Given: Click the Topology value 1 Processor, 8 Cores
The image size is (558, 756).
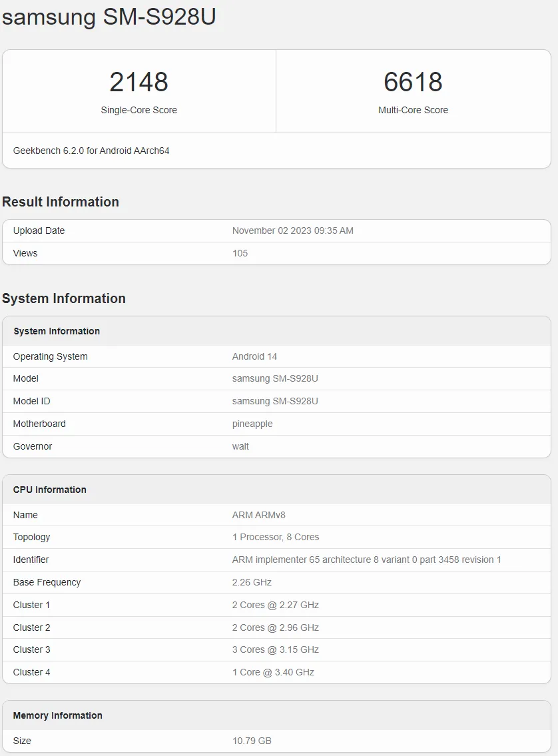Looking at the screenshot, I should 276,537.
